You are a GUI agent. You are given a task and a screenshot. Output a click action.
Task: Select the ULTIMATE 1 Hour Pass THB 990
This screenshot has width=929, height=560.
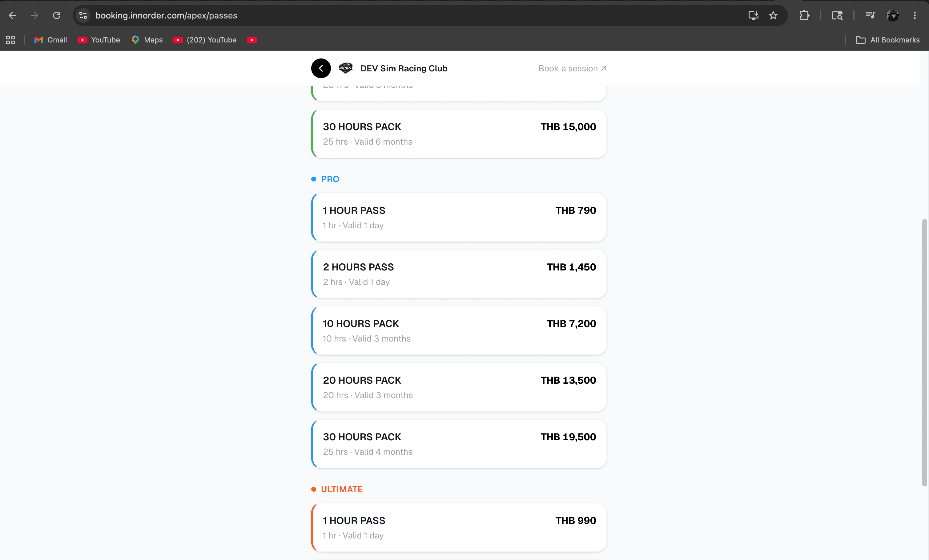459,528
